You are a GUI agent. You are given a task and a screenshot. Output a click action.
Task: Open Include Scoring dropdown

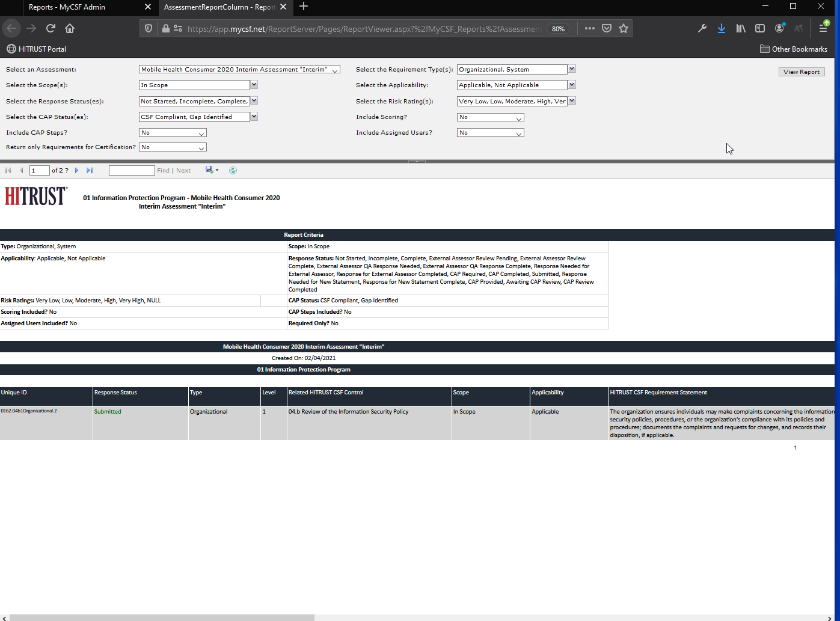point(490,117)
